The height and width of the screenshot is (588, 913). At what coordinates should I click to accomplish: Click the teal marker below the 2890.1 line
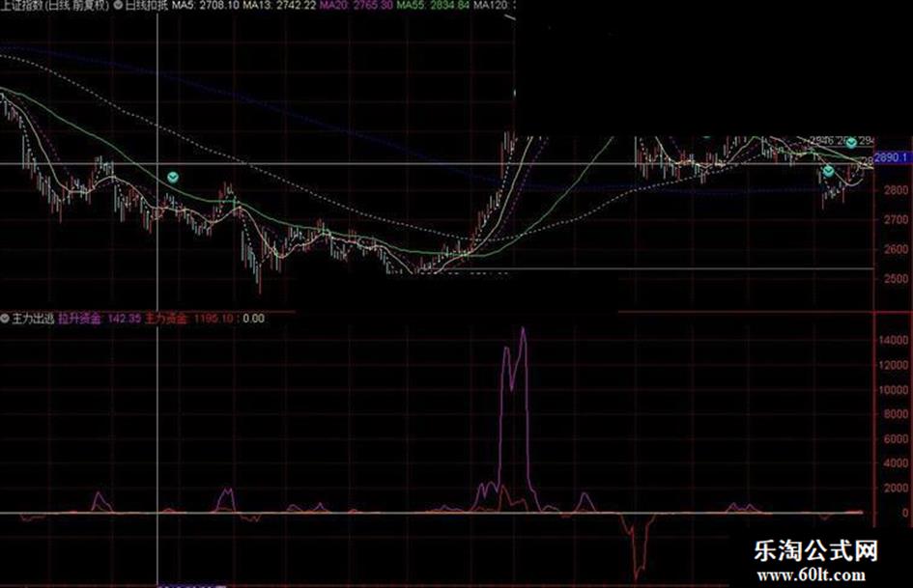(828, 171)
